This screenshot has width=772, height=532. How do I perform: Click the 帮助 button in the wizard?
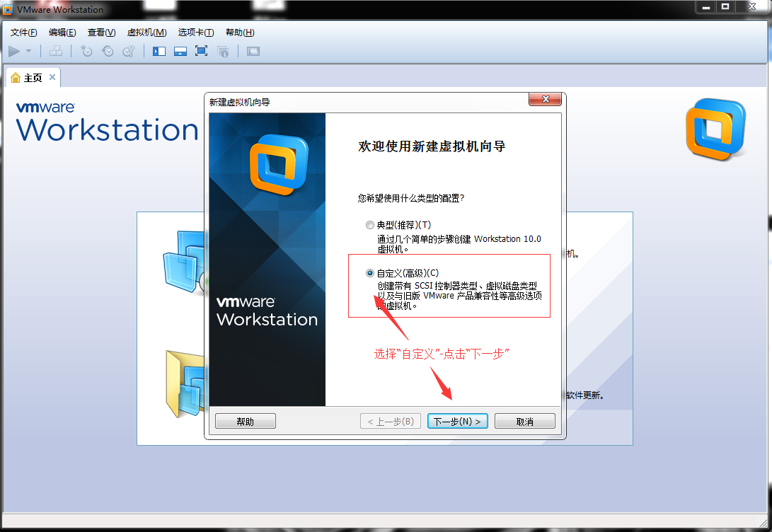(x=246, y=421)
